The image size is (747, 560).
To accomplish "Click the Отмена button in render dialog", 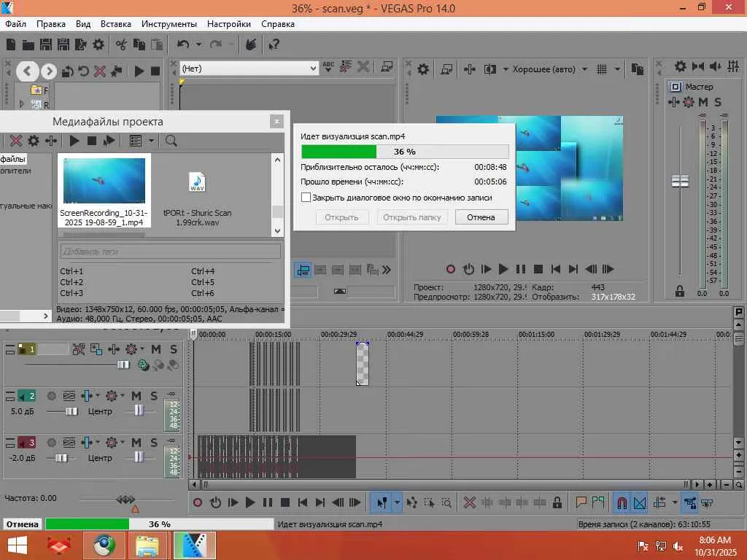I will (481, 217).
